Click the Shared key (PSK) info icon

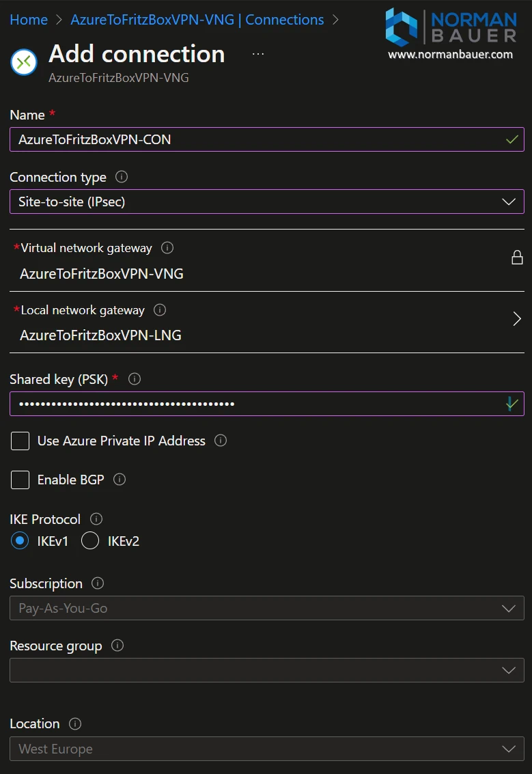tap(135, 378)
